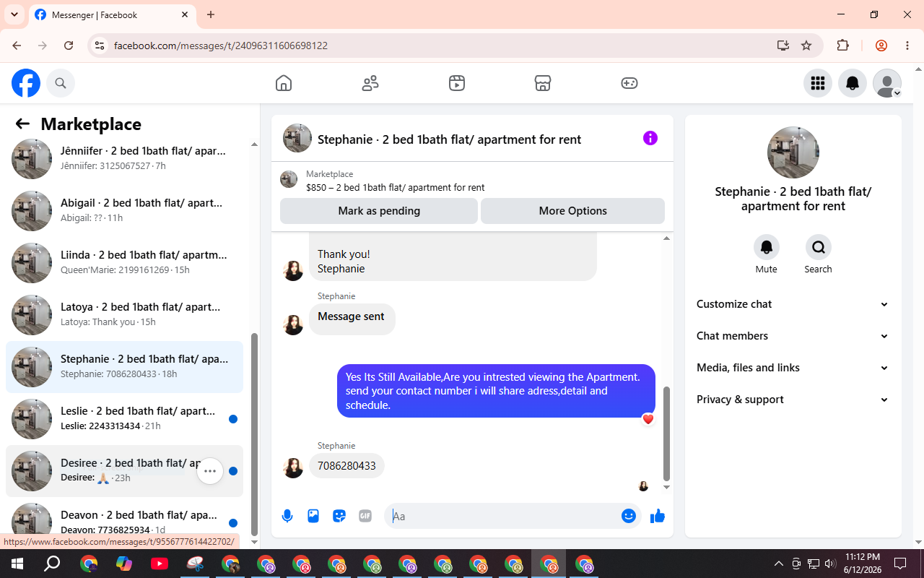924x578 pixels.
Task: Click large listing thumbnail in info panel
Action: click(793, 152)
